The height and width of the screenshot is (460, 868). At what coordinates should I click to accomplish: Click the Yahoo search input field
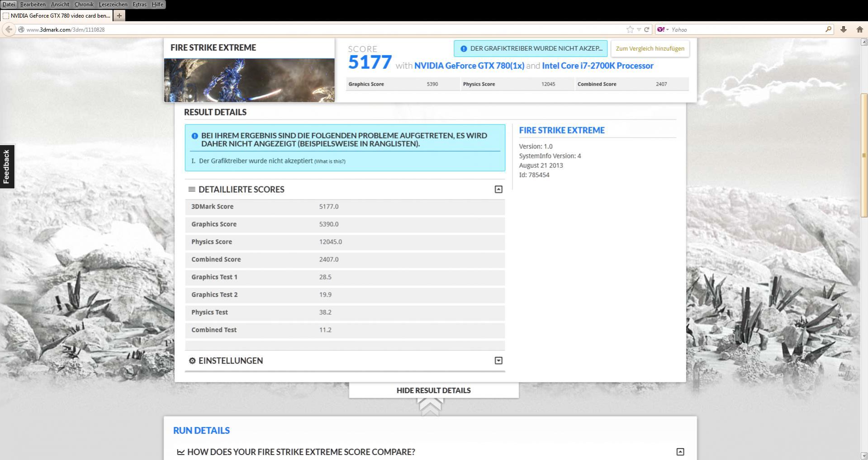pos(746,29)
